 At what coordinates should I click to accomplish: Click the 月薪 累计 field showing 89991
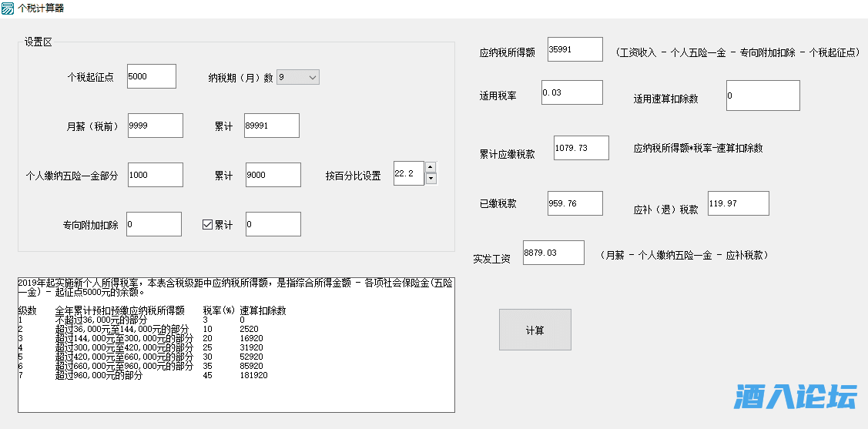point(271,126)
